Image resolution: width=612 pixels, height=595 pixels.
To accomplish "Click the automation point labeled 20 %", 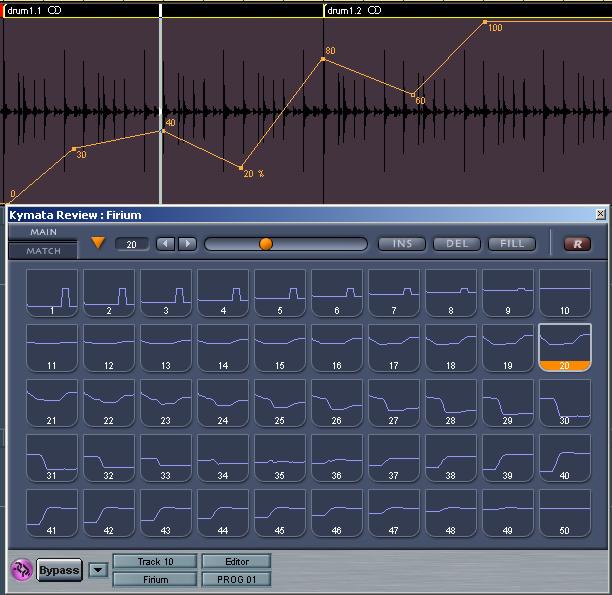I will [x=241, y=167].
